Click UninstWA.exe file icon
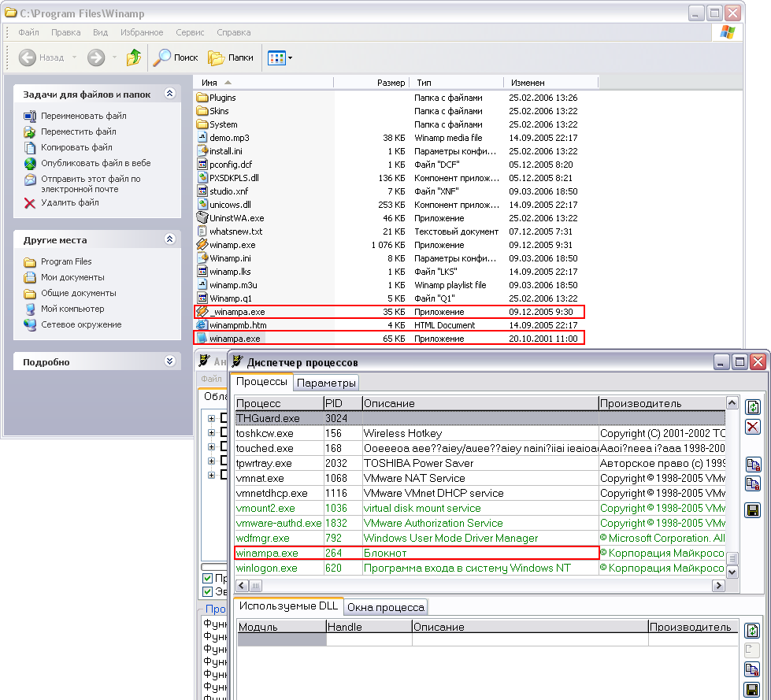 202,217
